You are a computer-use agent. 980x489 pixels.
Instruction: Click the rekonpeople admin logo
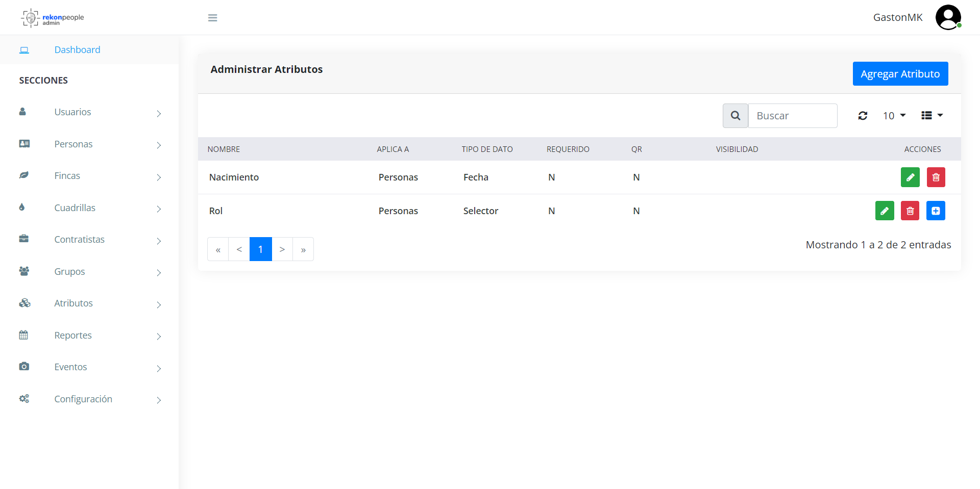coord(53,18)
